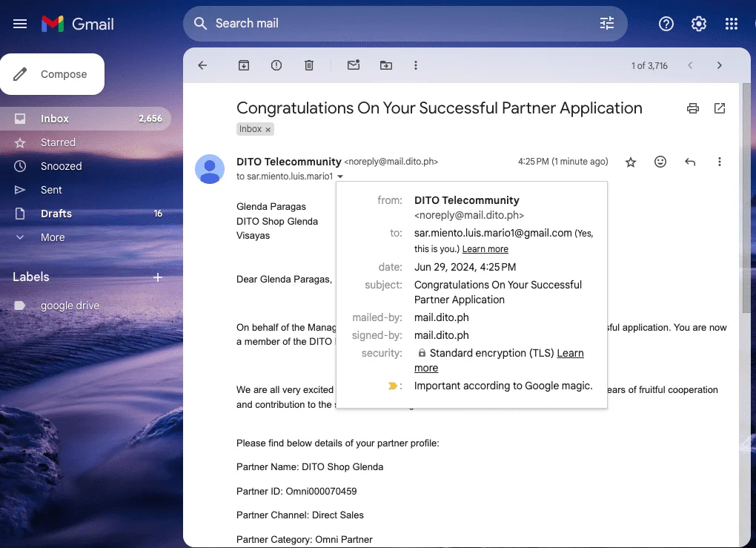756x548 pixels.
Task: Open toolbar More options menu
Action: pos(416,65)
